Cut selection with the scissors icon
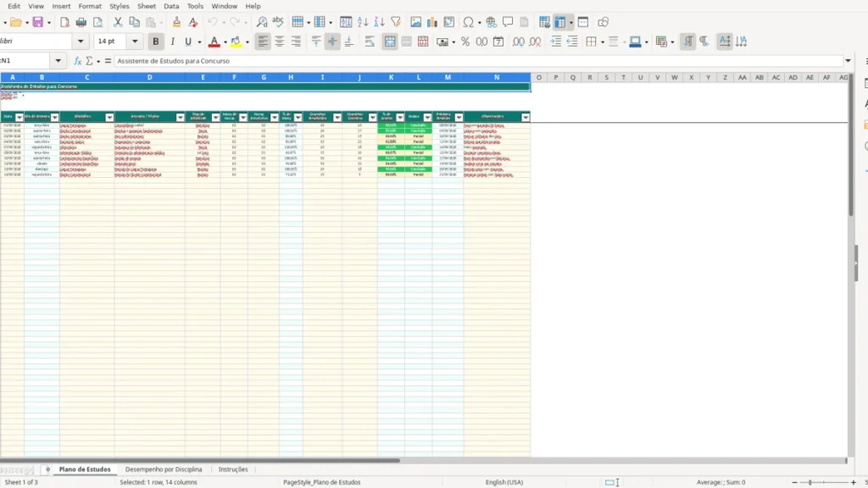The width and height of the screenshot is (868, 488). click(118, 22)
